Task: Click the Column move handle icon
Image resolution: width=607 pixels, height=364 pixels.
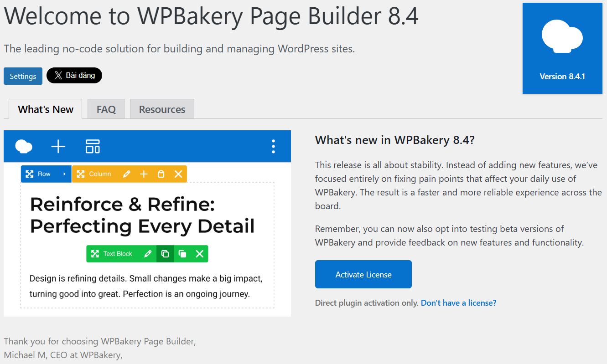Action: tap(81, 174)
